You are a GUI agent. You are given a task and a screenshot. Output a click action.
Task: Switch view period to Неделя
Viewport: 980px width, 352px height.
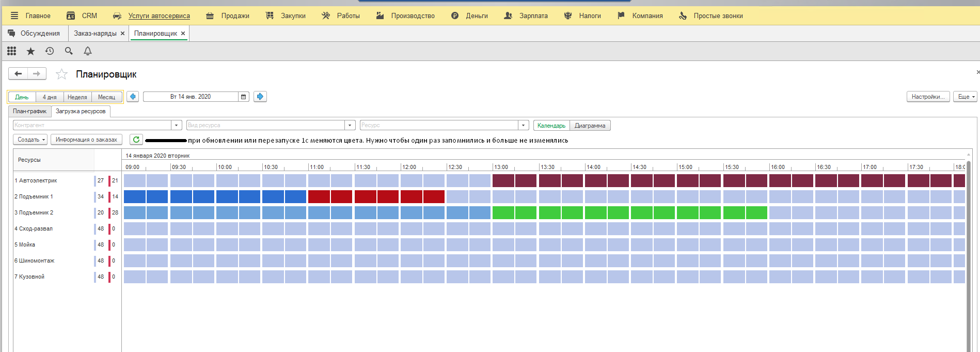point(77,97)
